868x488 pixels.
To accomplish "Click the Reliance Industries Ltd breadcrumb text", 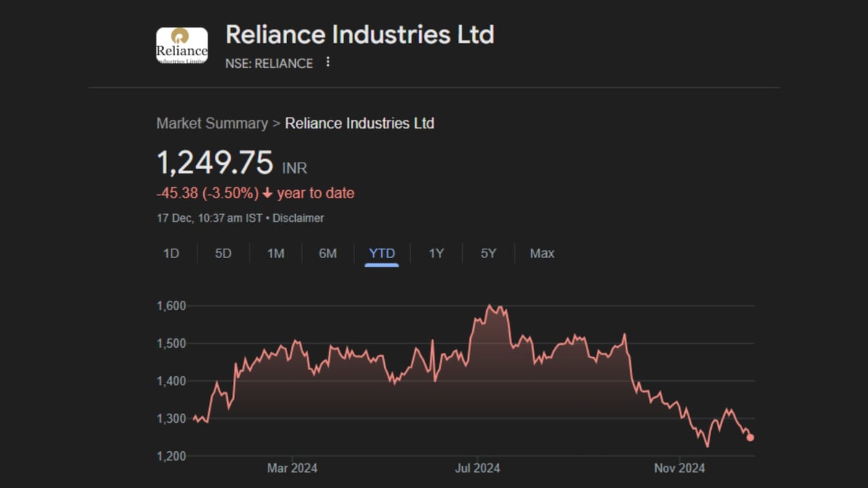I will tap(359, 123).
